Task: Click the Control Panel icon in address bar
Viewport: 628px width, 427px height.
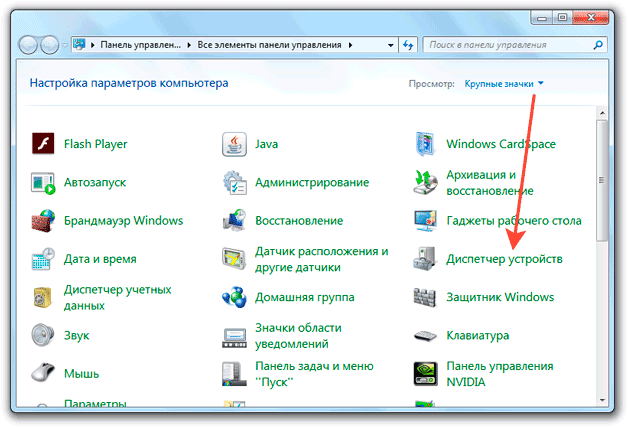Action: pyautogui.click(x=79, y=44)
